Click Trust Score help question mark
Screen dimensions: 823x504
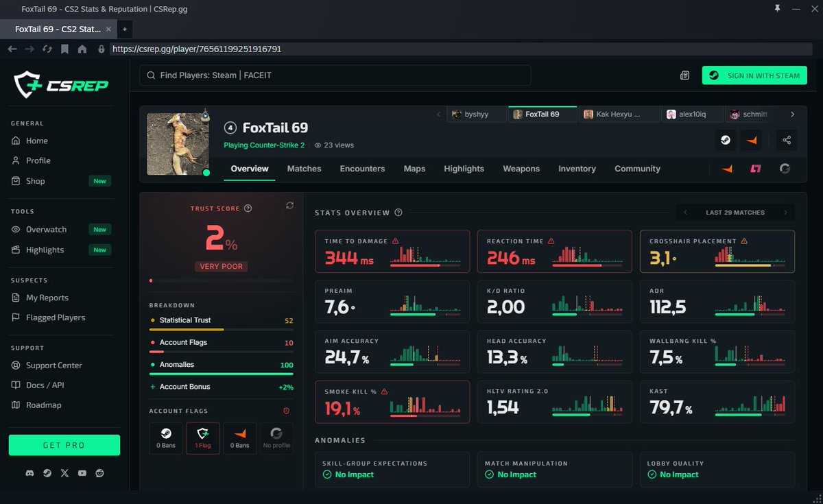pyautogui.click(x=248, y=208)
